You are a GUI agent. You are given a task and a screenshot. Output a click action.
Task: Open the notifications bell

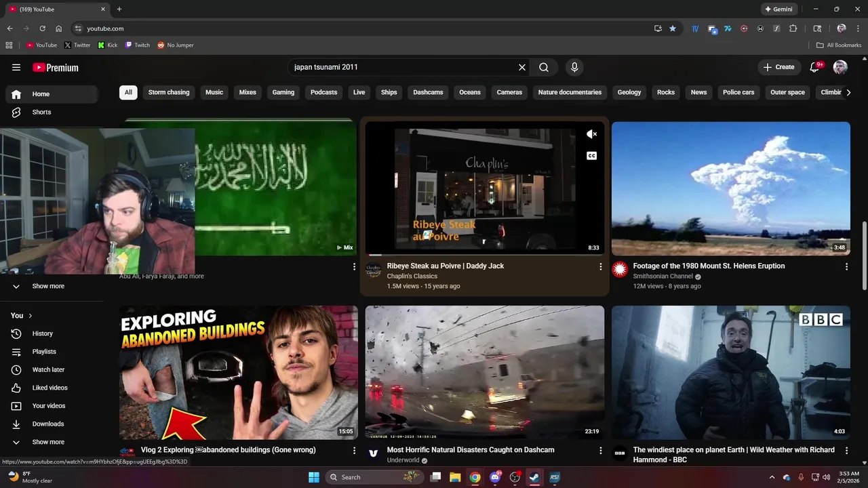coord(815,67)
